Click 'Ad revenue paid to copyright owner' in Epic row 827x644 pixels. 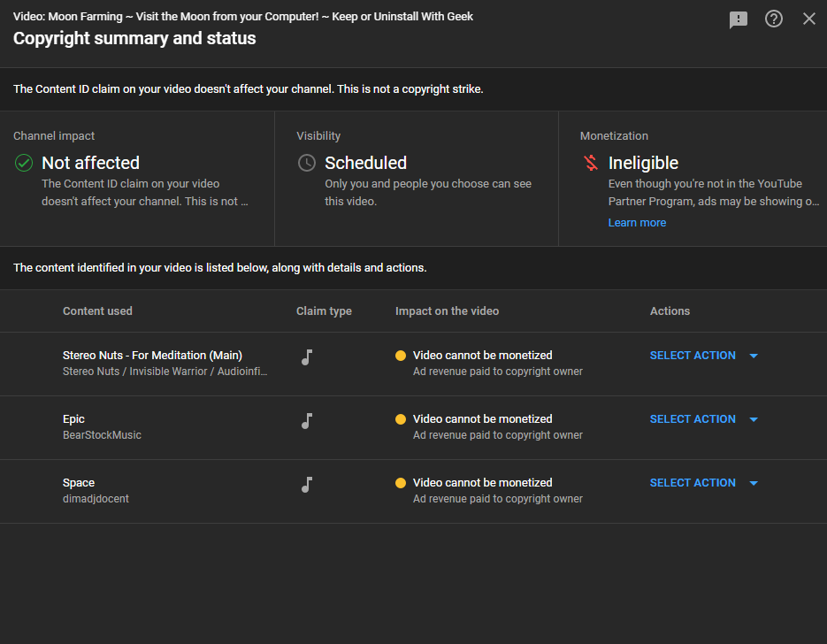point(498,435)
